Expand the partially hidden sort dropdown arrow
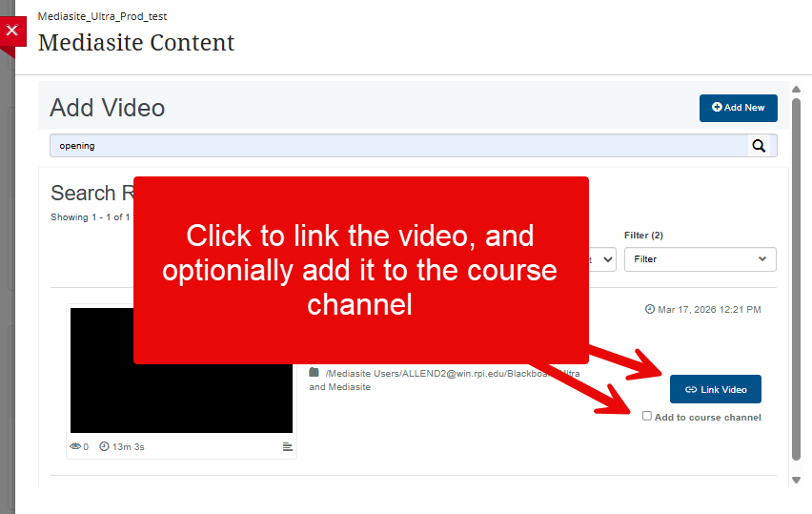This screenshot has width=812, height=514. coord(608,259)
